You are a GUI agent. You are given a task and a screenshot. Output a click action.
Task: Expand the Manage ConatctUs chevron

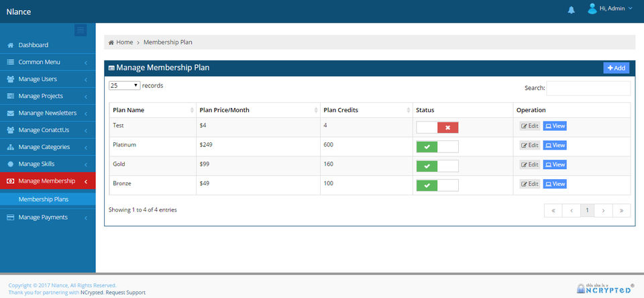tap(86, 131)
